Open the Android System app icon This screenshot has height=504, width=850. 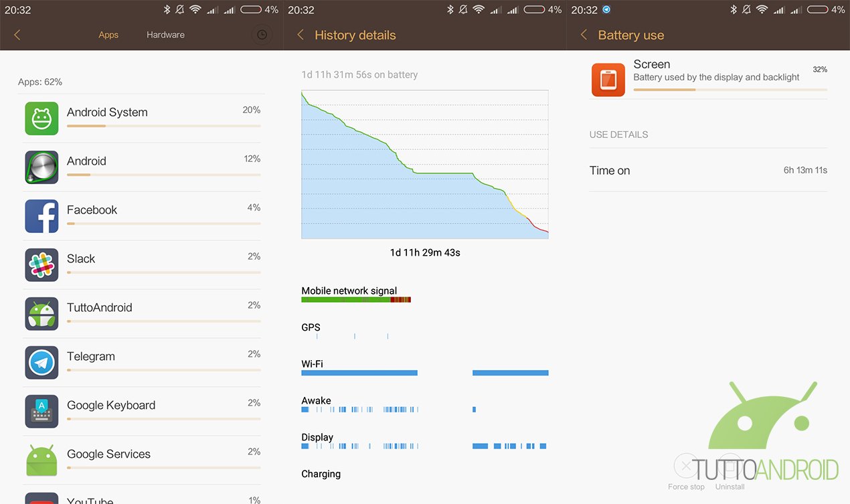click(x=41, y=118)
